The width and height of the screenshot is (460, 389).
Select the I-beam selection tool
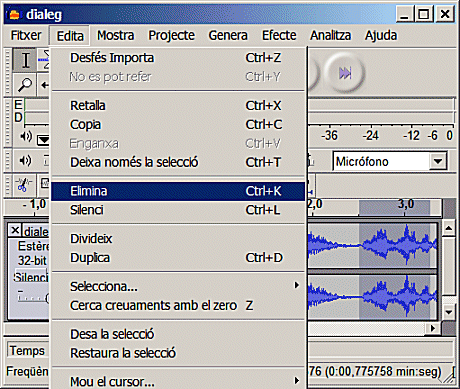25,60
